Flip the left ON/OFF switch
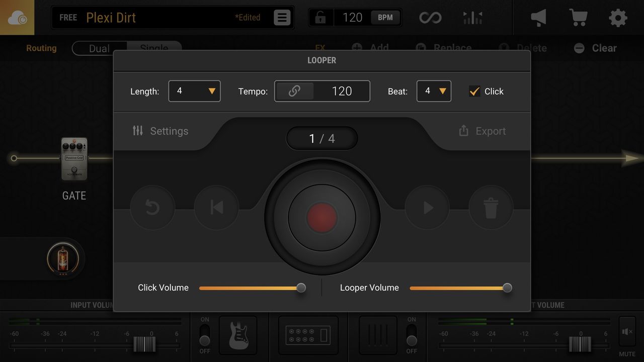Viewport: 644px width, 362px height. coord(205,335)
